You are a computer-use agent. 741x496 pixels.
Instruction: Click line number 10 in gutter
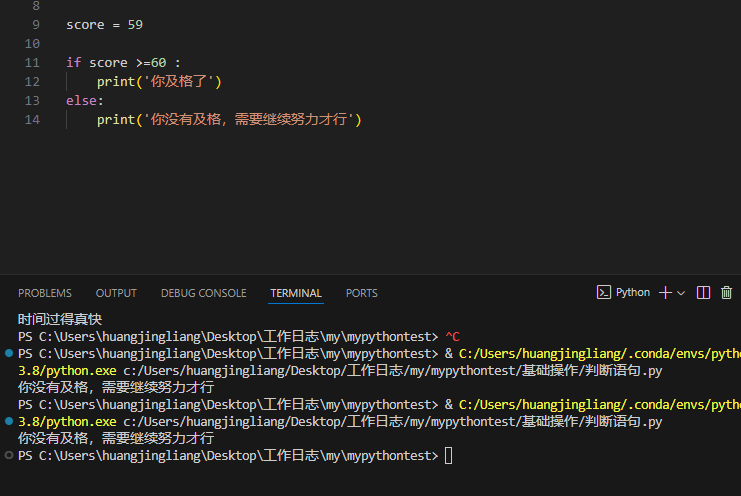(32, 43)
